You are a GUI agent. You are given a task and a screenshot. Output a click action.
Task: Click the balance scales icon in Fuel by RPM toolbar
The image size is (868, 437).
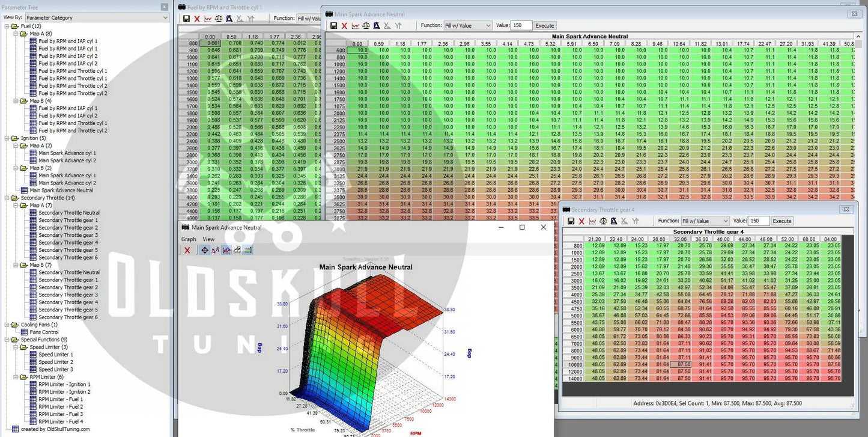[219, 19]
